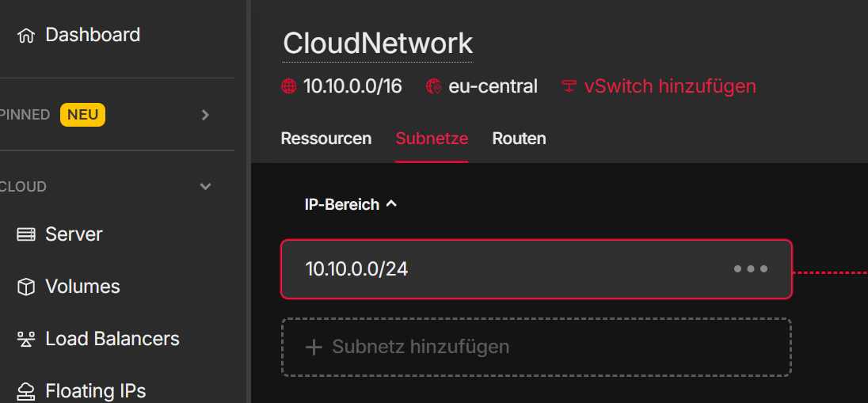Click the vSwitch icon
868x403 pixels.
[569, 86]
